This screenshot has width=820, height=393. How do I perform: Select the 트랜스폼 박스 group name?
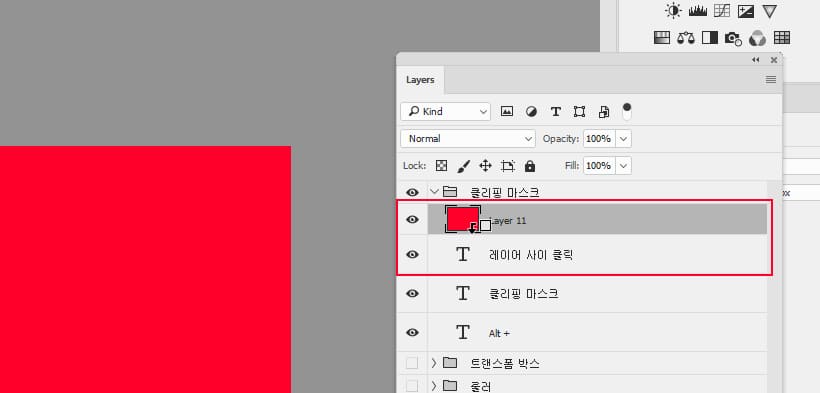click(x=505, y=364)
